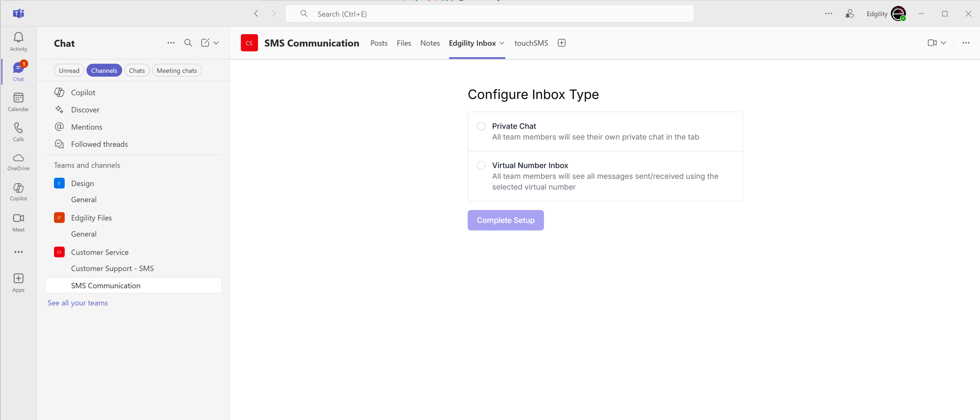
Task: Add a tab with the plus icon
Action: (x=562, y=43)
